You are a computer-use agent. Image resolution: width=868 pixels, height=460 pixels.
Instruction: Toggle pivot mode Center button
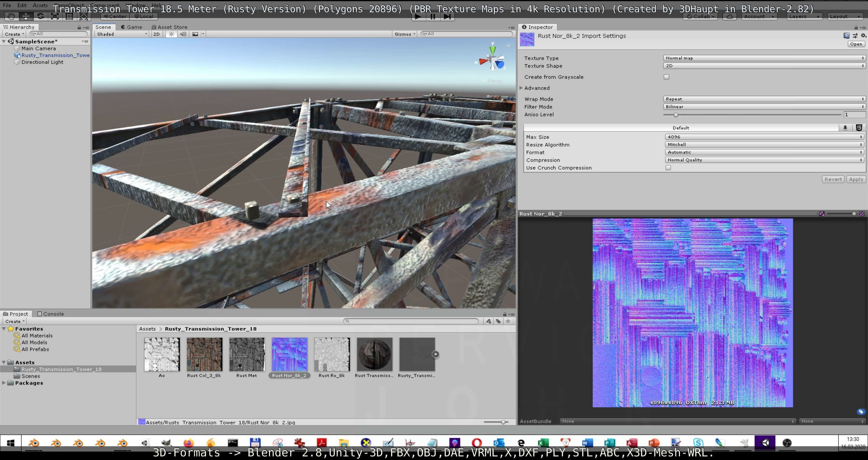coord(115,16)
